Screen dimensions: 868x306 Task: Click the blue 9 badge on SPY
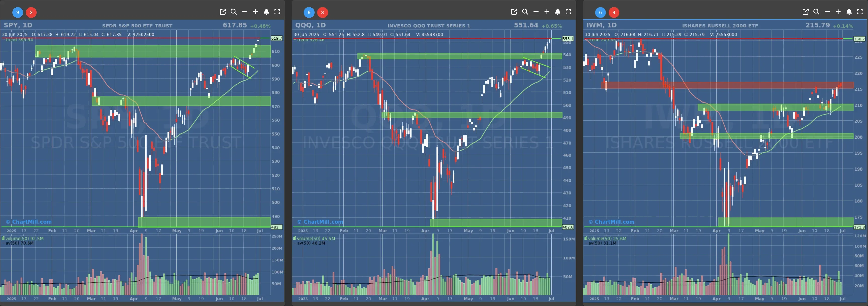click(18, 13)
